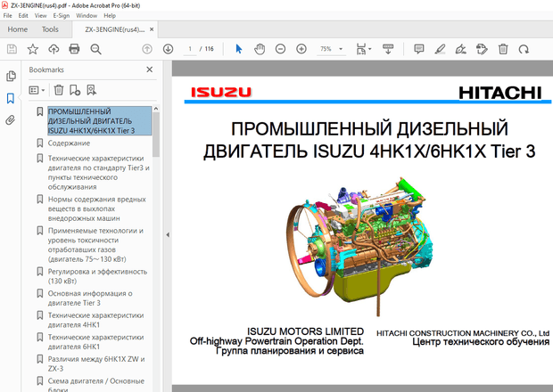Switch to the Tools tab
This screenshot has height=392, width=553.
click(50, 29)
